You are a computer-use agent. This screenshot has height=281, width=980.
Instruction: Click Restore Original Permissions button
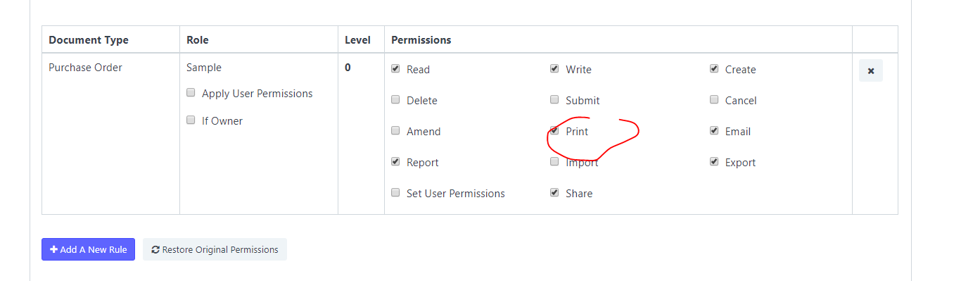[215, 249]
